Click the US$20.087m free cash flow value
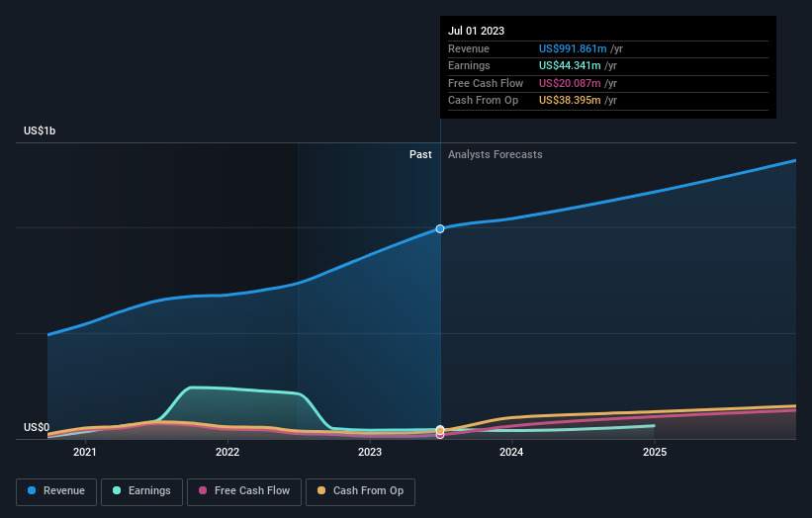The image size is (812, 518). (x=570, y=83)
